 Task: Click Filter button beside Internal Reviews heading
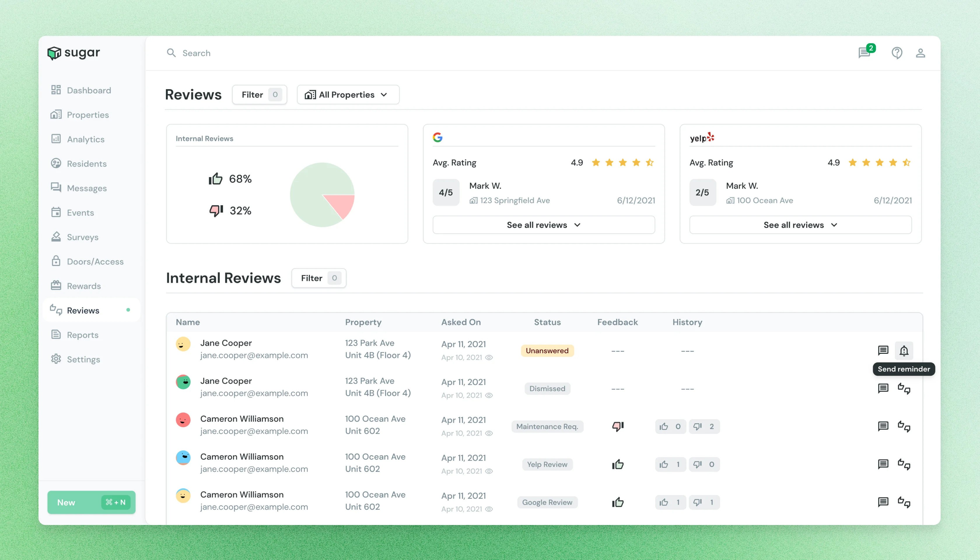coord(318,278)
